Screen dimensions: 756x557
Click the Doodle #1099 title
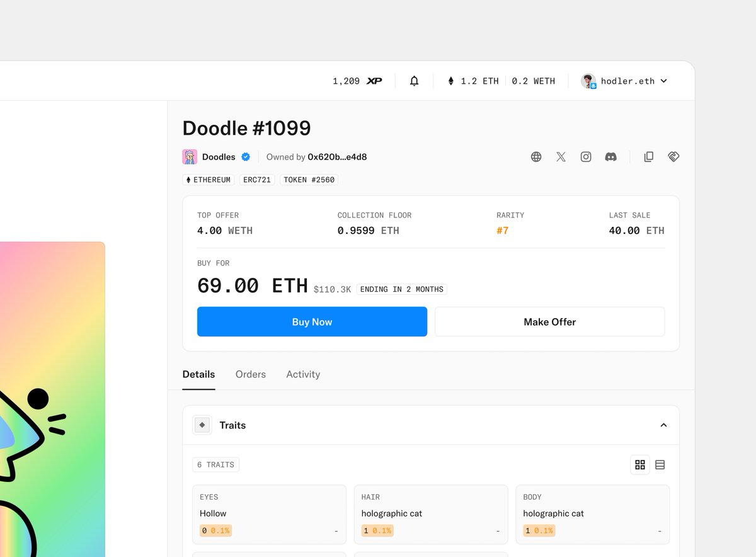coord(246,128)
